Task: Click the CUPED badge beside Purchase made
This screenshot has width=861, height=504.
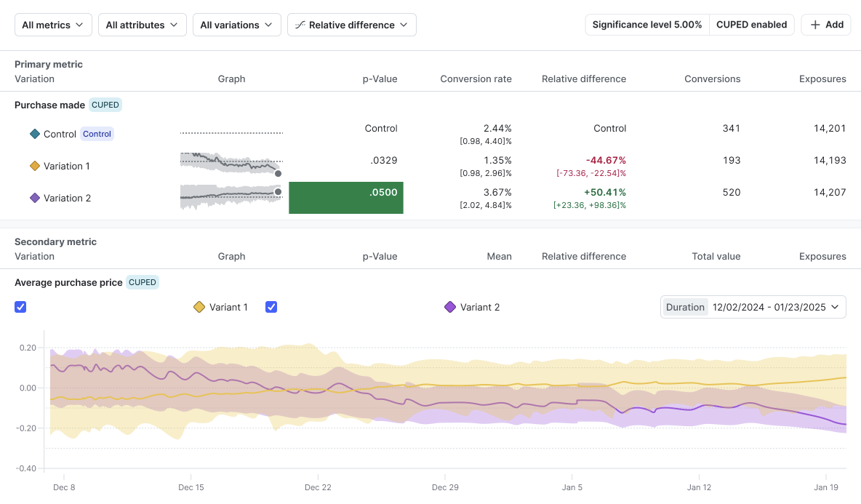Action: 105,105
